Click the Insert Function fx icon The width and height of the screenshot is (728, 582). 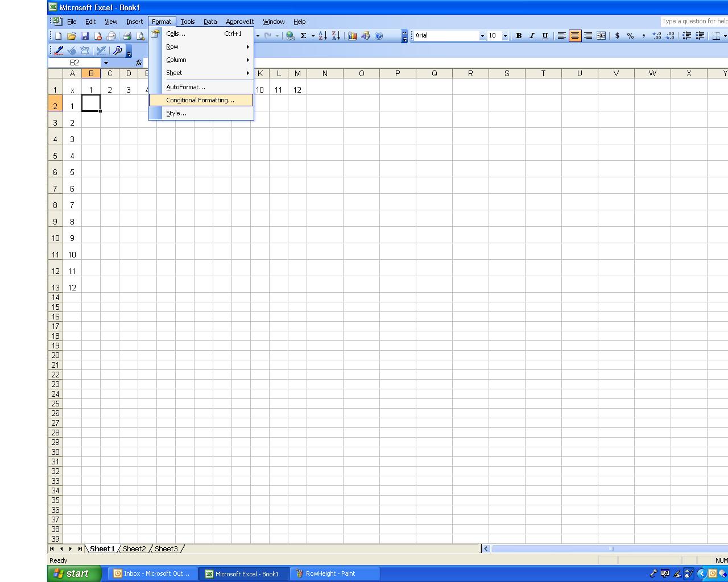[x=138, y=63]
